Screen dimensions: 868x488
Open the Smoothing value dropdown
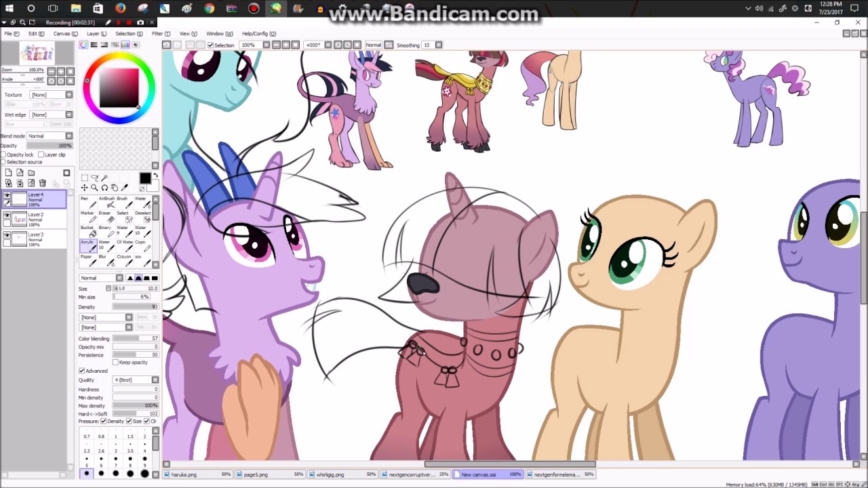point(439,45)
